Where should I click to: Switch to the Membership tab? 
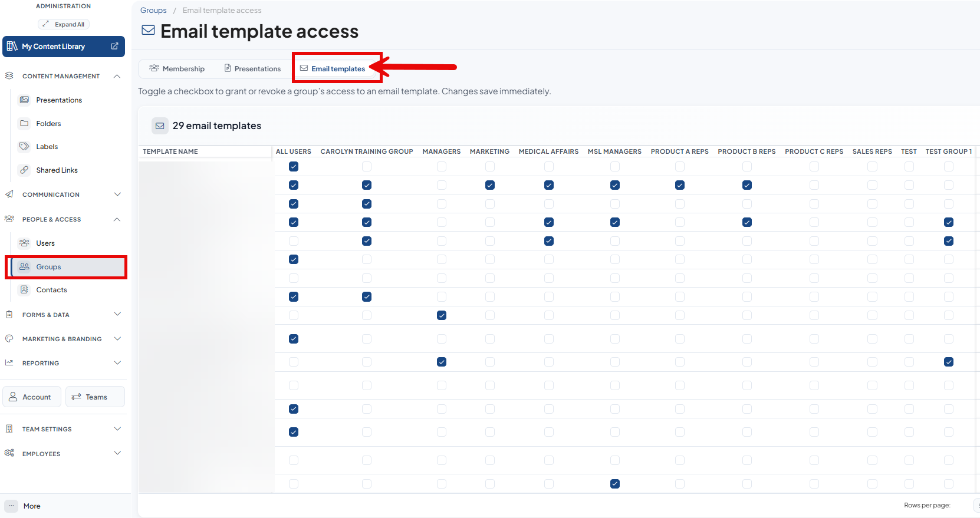177,68
